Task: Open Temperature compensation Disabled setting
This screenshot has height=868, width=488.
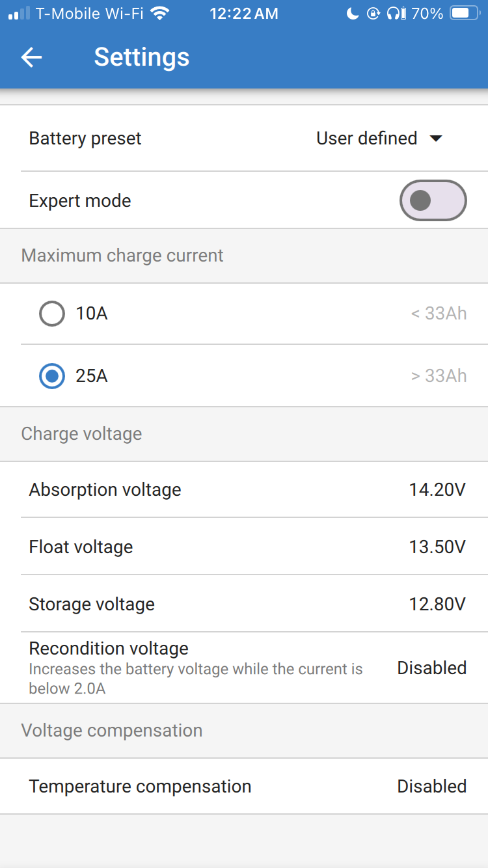Action: coord(431,786)
